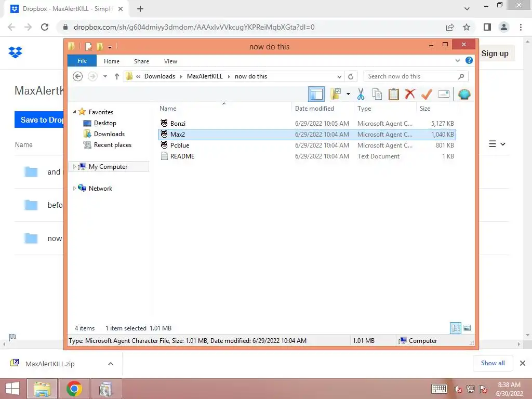Viewport: 532px width, 399px height.
Task: Refresh the Explorer folder view
Action: click(351, 76)
